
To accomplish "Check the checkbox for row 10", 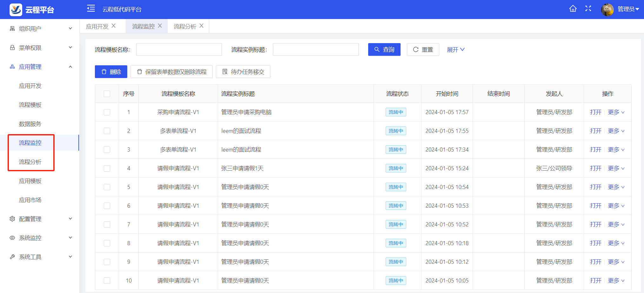I will [x=107, y=281].
